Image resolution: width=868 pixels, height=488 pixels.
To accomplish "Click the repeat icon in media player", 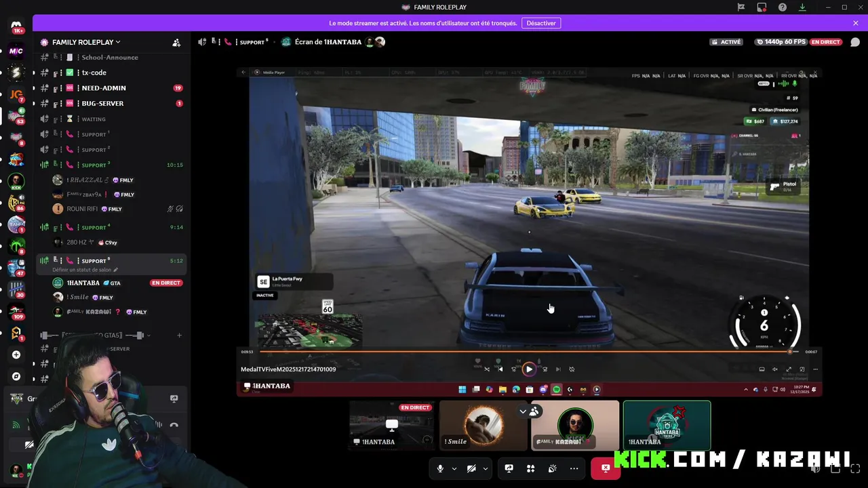I will pos(572,369).
